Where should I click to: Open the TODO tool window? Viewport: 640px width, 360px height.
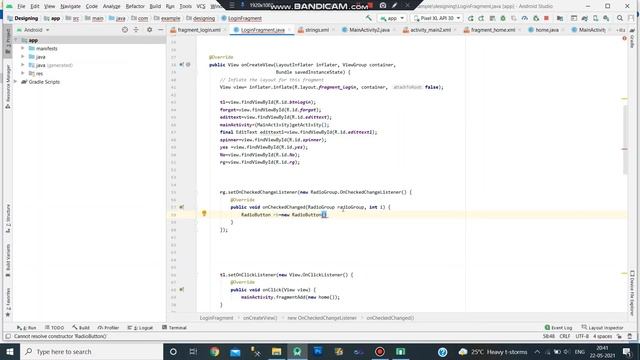pyautogui.click(x=54, y=327)
